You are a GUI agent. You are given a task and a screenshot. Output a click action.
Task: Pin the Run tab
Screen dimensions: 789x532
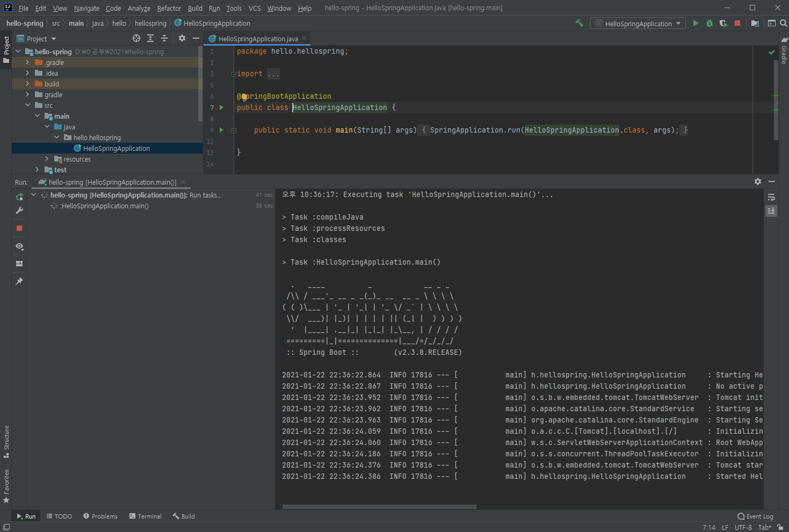[x=19, y=281]
